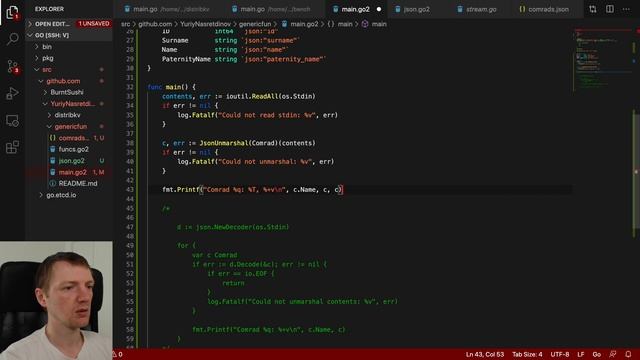
Task: Click the feedback icon in status bar
Action: (x=613, y=354)
